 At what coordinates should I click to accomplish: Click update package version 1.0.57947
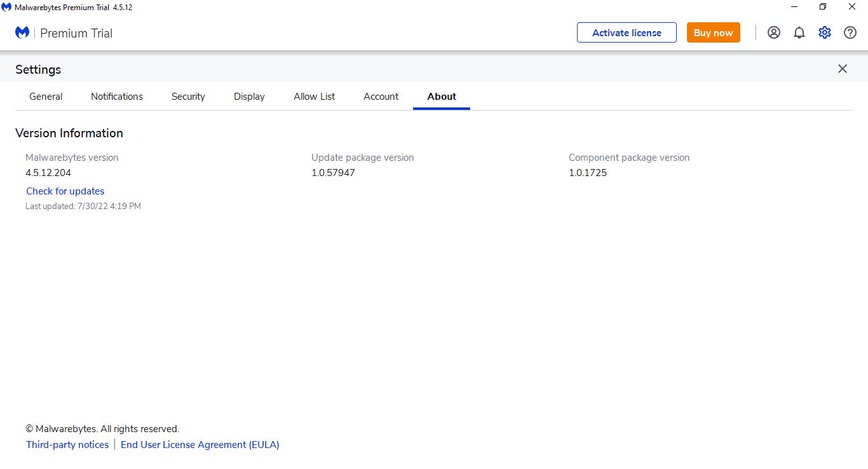[333, 173]
